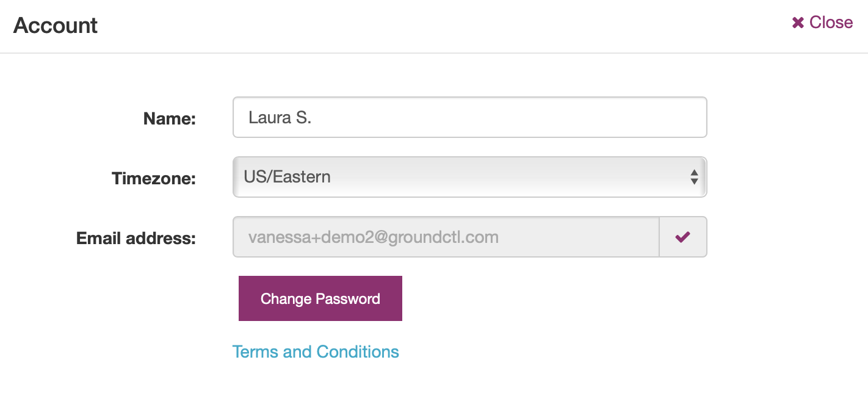Open the Timezone dropdown showing US/Eastern
The image size is (868, 404).
(x=469, y=177)
